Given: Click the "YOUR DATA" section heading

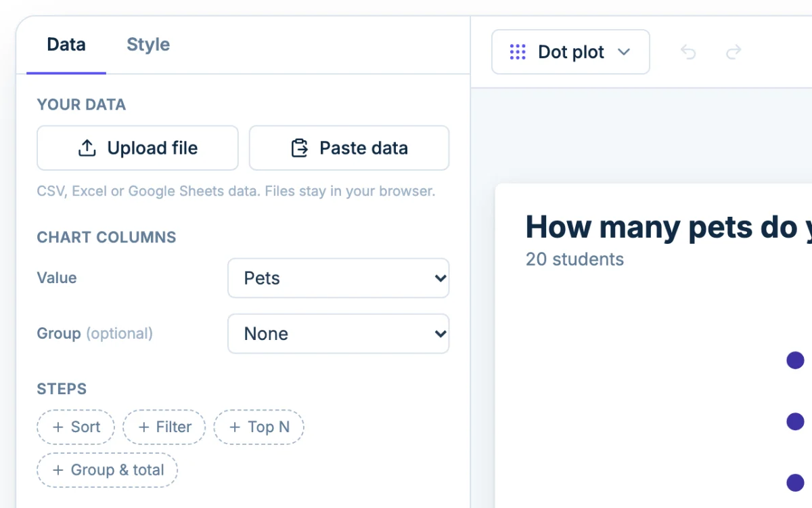Looking at the screenshot, I should [81, 105].
